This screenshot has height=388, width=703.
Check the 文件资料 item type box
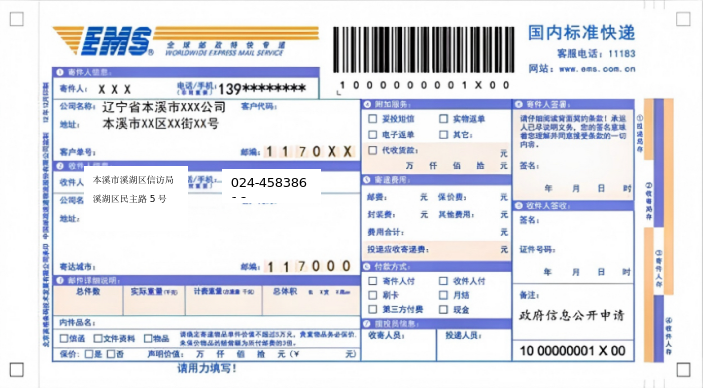point(98,339)
